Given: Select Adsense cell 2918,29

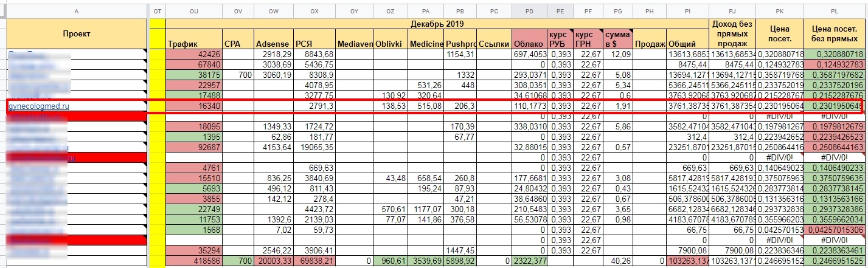Looking at the screenshot, I should [x=273, y=55].
